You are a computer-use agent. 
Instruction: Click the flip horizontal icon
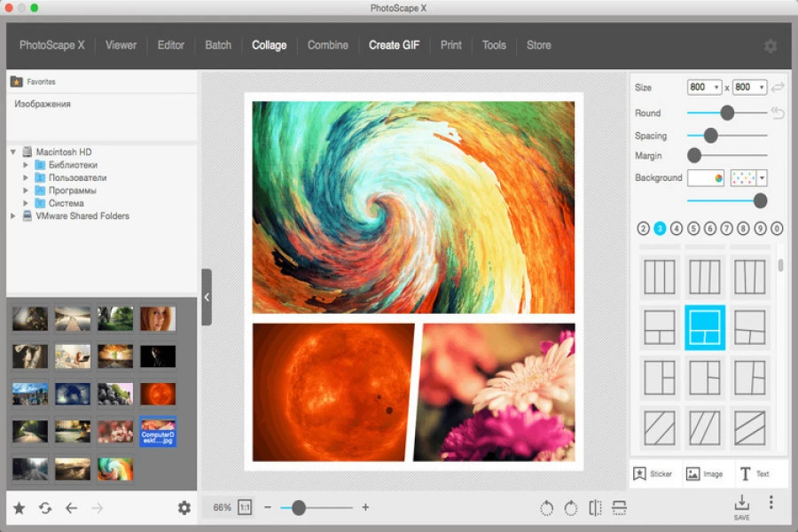click(595, 508)
